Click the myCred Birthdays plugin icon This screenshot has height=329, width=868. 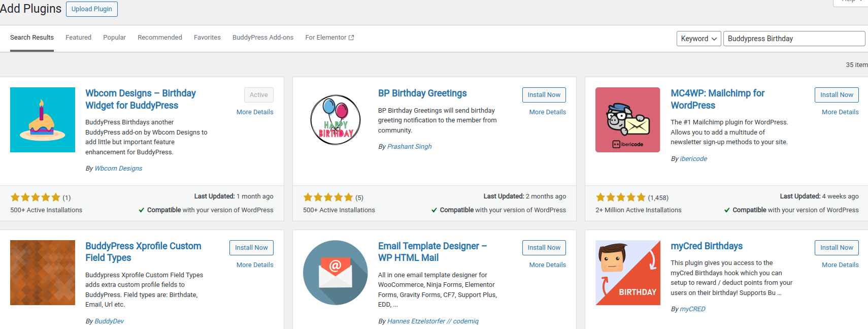[627, 273]
